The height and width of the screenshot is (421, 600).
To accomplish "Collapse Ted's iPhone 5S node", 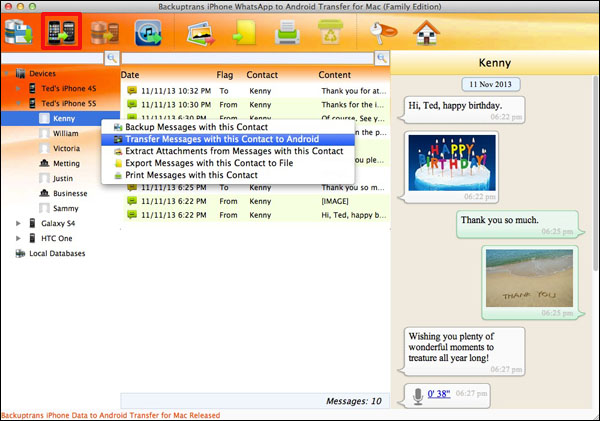I will click(x=18, y=103).
